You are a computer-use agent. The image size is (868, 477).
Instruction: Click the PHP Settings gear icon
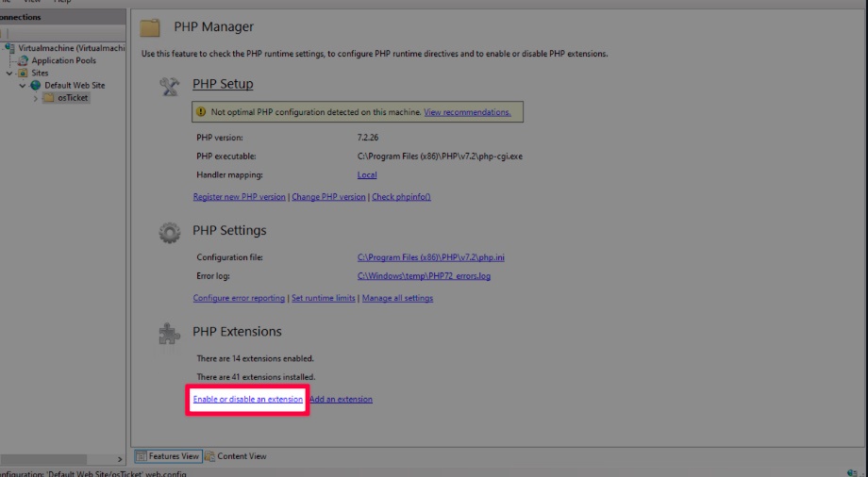coord(170,233)
